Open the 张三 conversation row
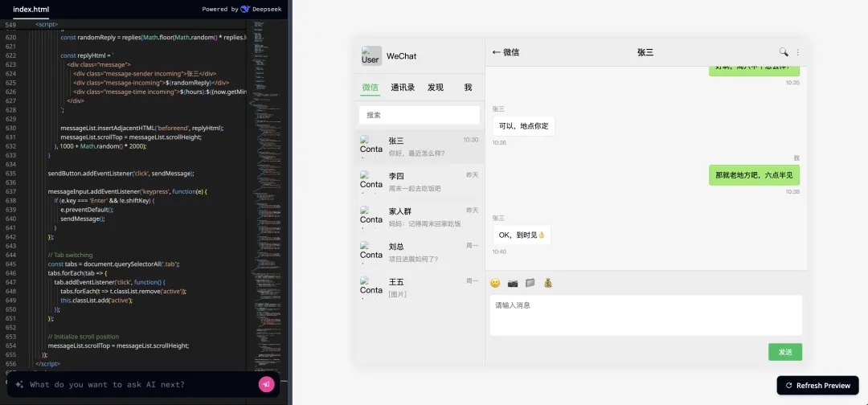 click(419, 146)
